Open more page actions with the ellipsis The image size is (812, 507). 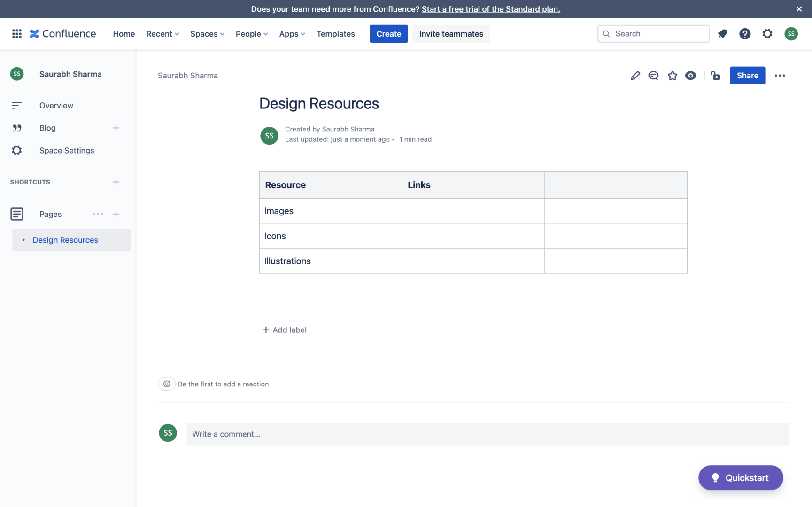(x=780, y=75)
